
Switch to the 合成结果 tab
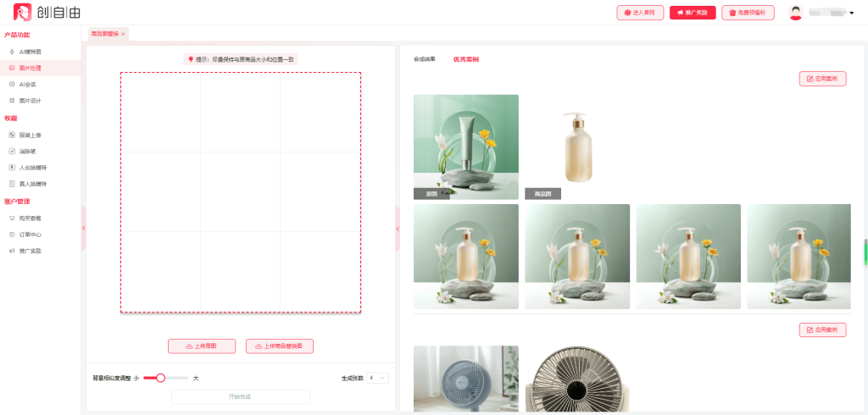point(424,59)
